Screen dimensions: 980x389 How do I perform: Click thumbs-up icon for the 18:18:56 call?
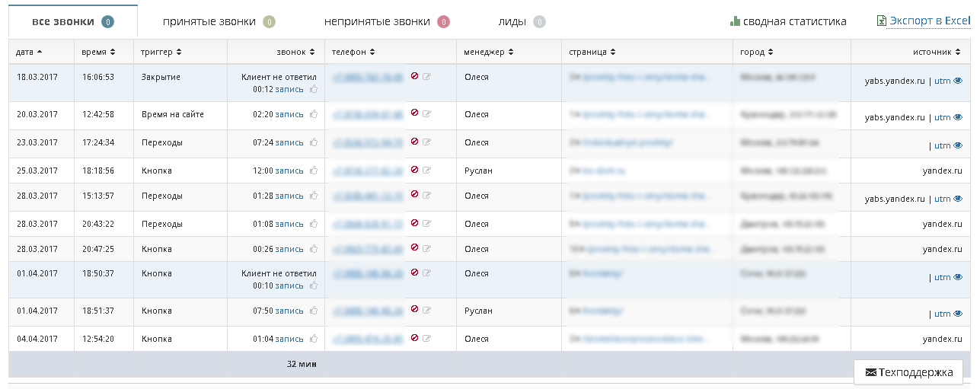[x=314, y=171]
